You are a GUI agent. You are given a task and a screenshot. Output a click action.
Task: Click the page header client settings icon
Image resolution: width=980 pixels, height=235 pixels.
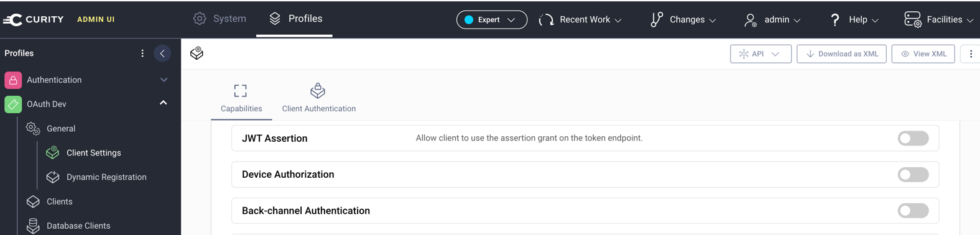coord(197,53)
